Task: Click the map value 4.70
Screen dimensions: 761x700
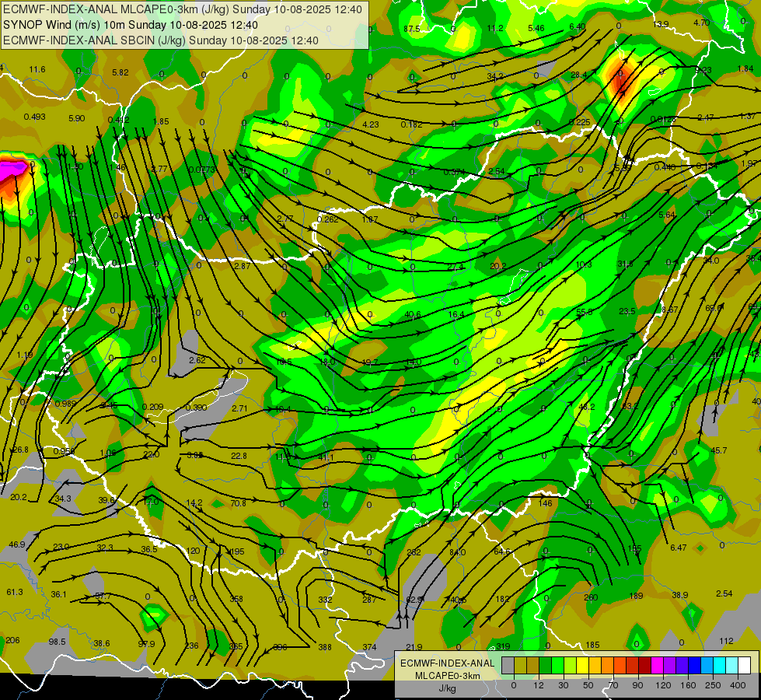Action: (x=702, y=23)
